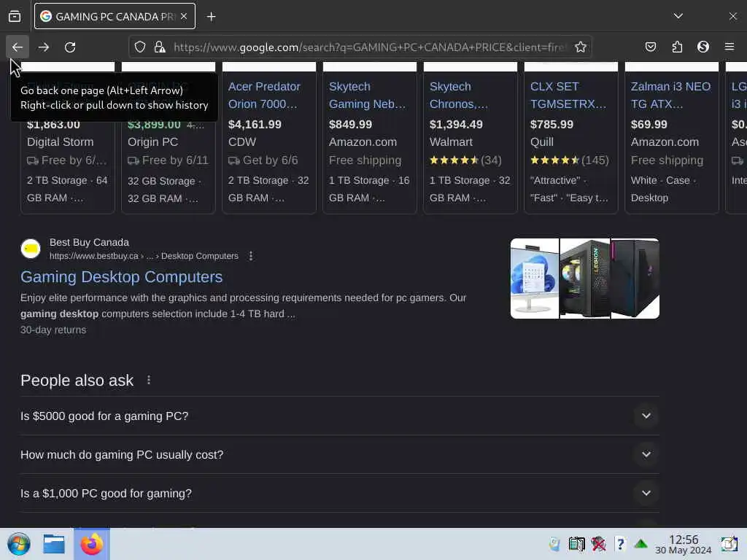Expand "Is $5000 good for a gaming PC?"
The width and height of the screenshot is (747, 560).
click(340, 416)
